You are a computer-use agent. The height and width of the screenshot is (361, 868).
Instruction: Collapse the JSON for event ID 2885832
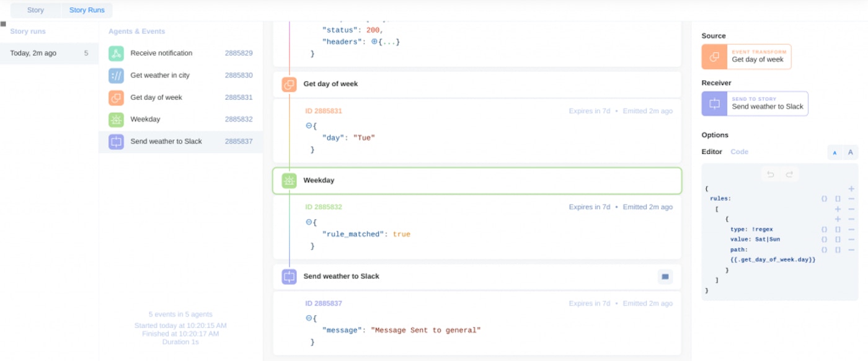point(309,222)
